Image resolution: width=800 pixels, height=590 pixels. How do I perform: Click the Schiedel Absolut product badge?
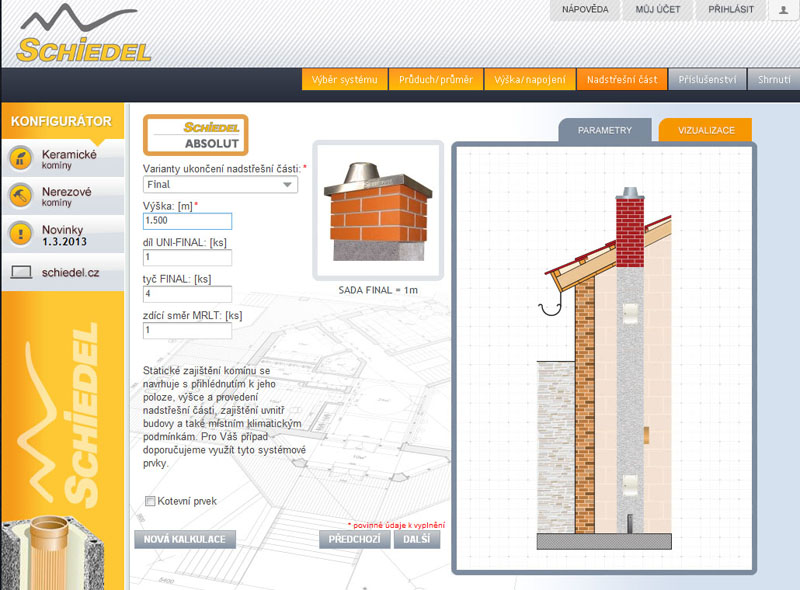coord(196,135)
